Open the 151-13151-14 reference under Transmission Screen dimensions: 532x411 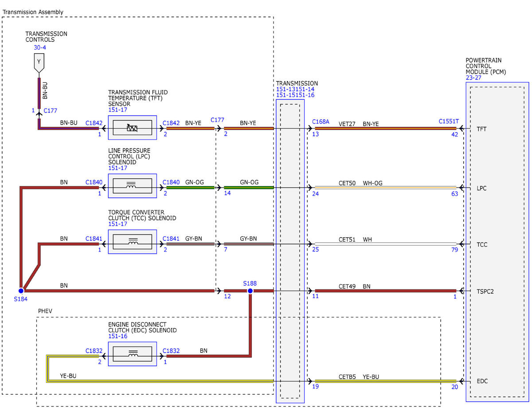click(x=295, y=89)
